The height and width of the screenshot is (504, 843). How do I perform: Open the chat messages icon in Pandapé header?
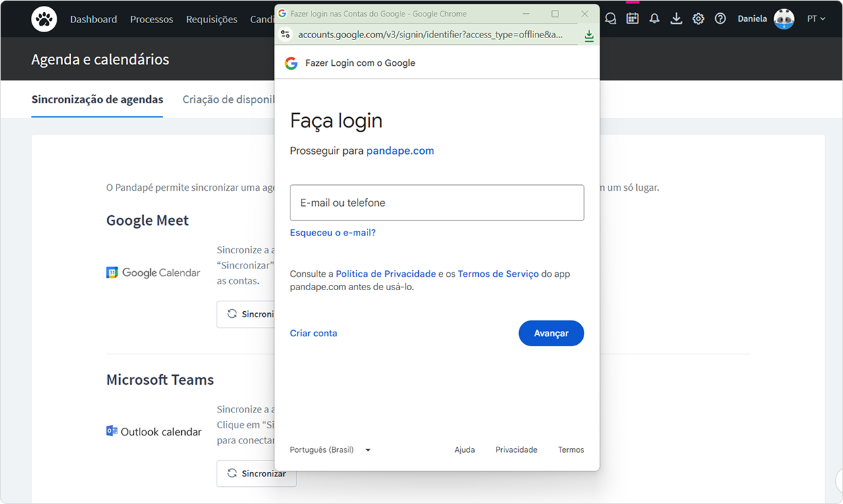(611, 19)
